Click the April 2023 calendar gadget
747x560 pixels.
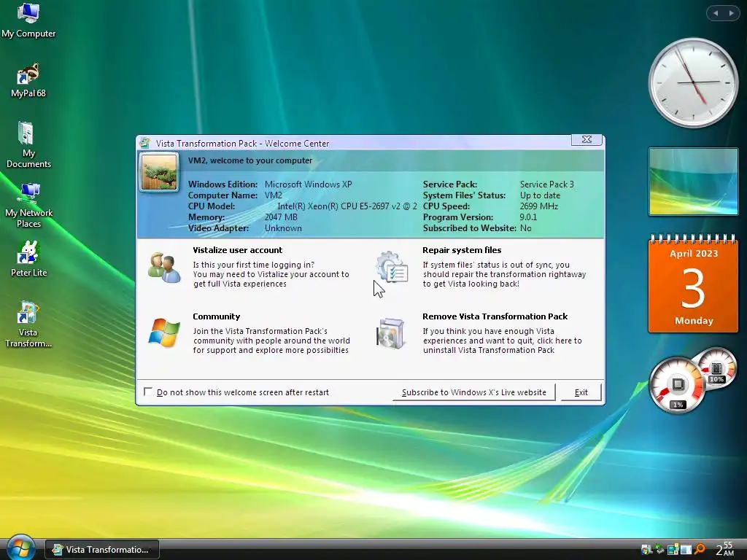point(693,283)
